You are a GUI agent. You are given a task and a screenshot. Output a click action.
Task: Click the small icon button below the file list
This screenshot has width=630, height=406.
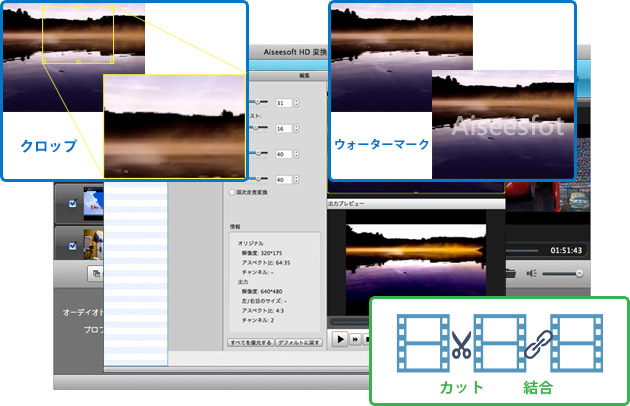(x=97, y=273)
